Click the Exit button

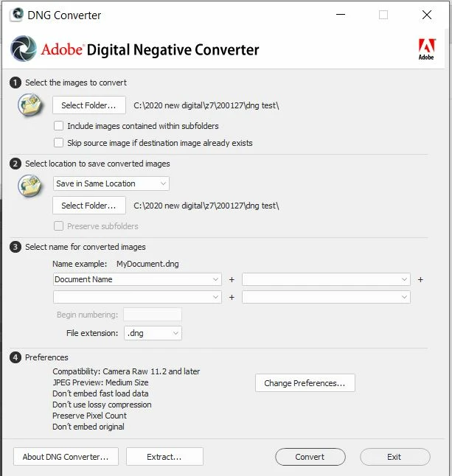click(x=395, y=457)
